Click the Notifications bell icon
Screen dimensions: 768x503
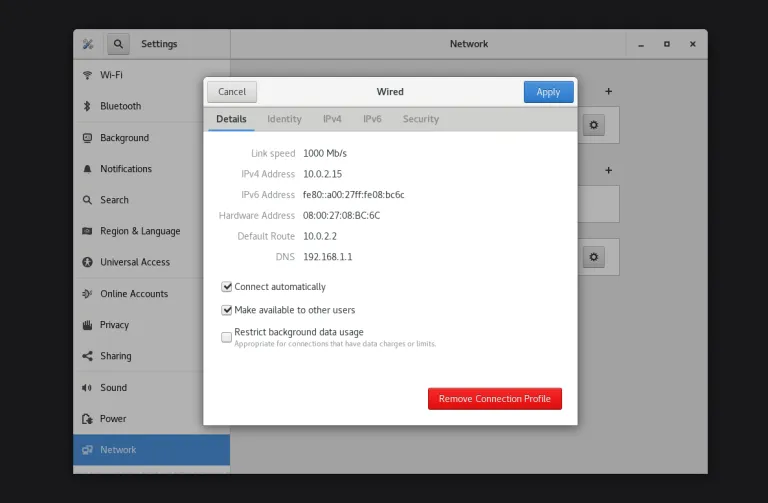pyautogui.click(x=87, y=169)
